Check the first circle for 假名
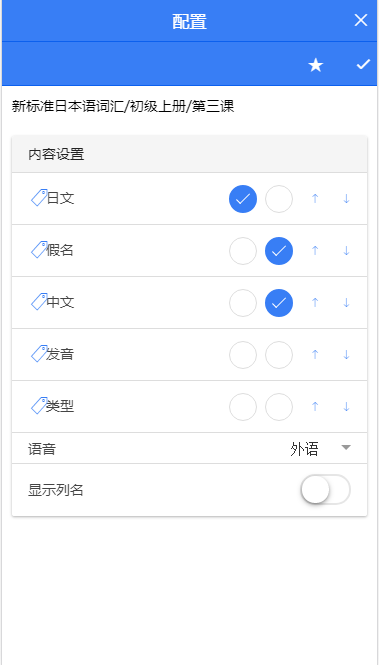 click(243, 251)
